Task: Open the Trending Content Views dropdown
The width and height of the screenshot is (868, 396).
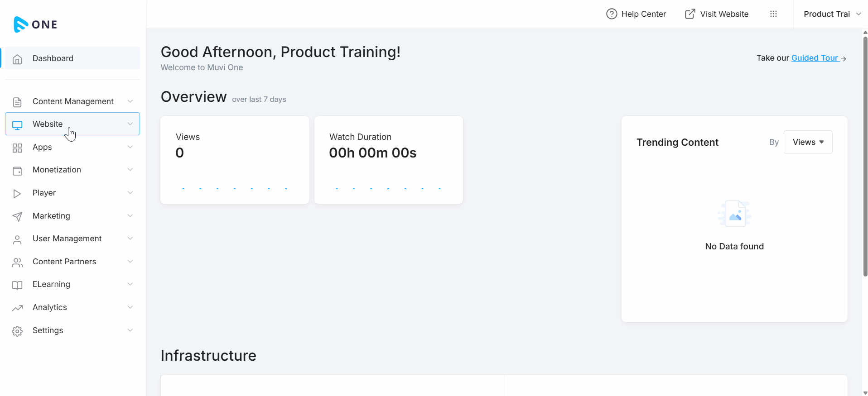Action: (808, 142)
